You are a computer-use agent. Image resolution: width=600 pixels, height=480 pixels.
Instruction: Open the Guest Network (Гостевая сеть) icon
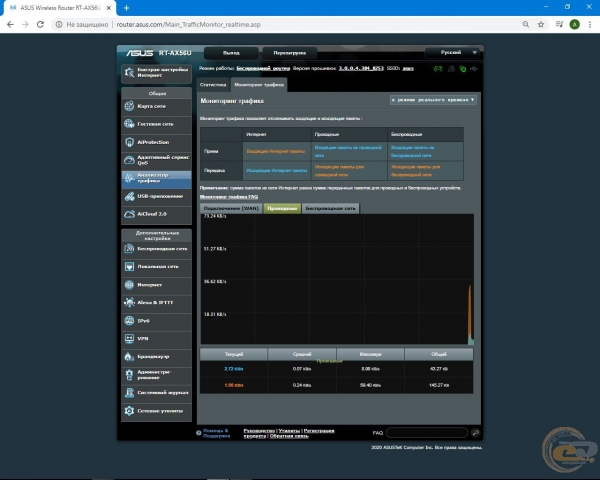tap(129, 124)
